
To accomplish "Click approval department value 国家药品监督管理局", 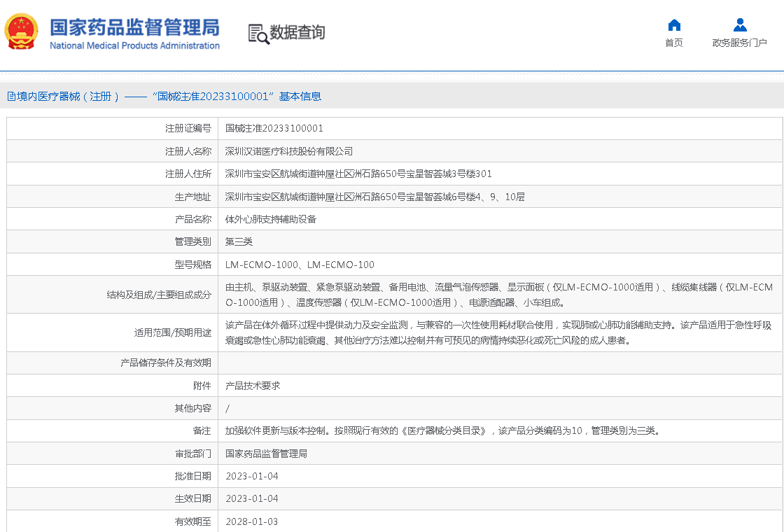I will tap(266, 454).
